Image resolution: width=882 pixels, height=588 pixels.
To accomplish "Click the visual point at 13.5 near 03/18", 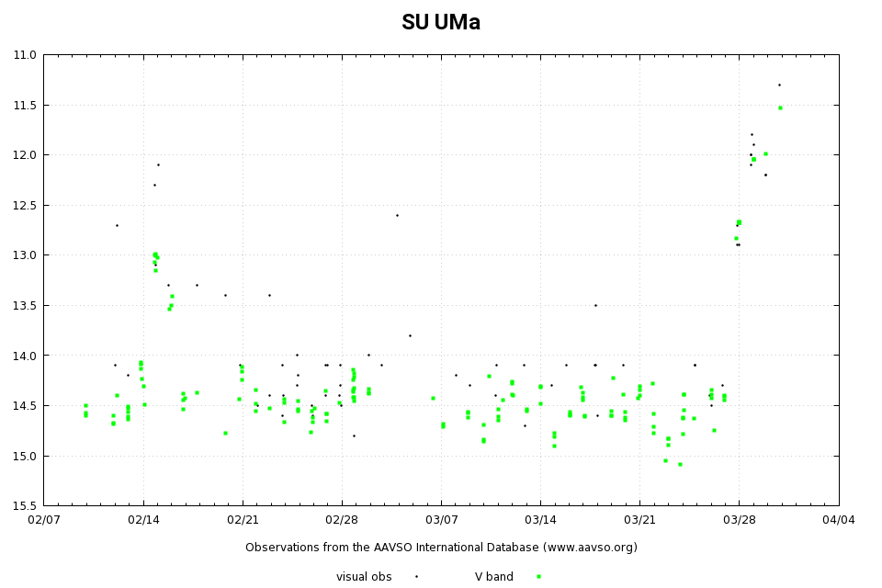I will point(595,305).
